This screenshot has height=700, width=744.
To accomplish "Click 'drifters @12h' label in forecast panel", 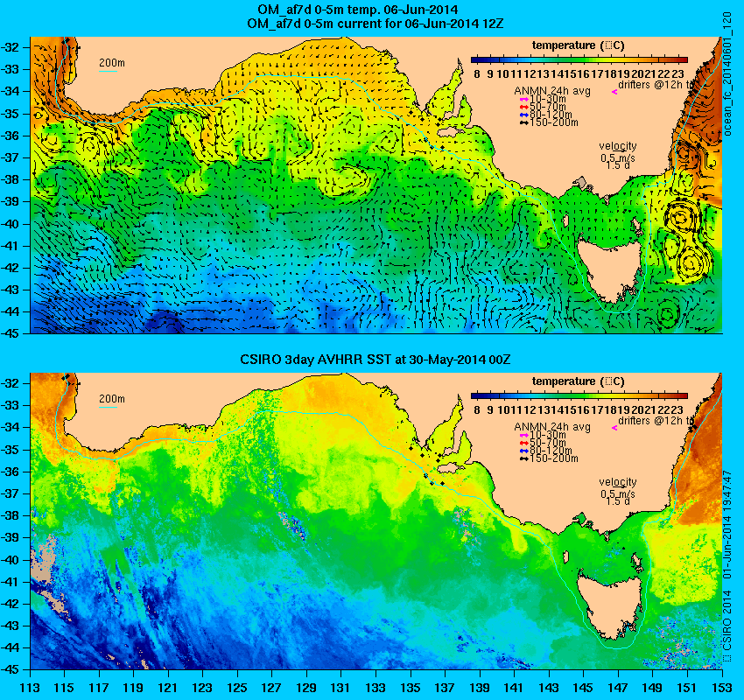I will click(x=650, y=84).
